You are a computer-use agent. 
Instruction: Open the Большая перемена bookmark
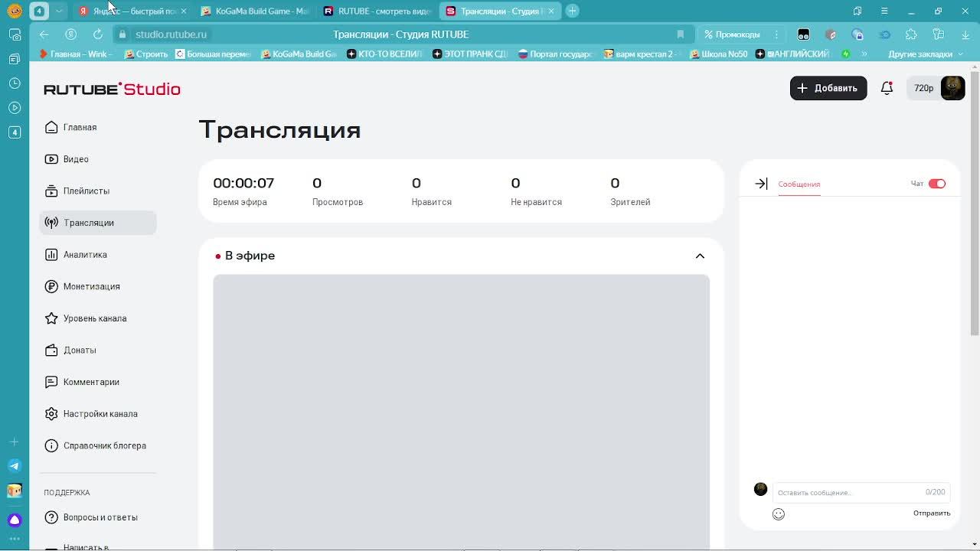click(x=214, y=54)
